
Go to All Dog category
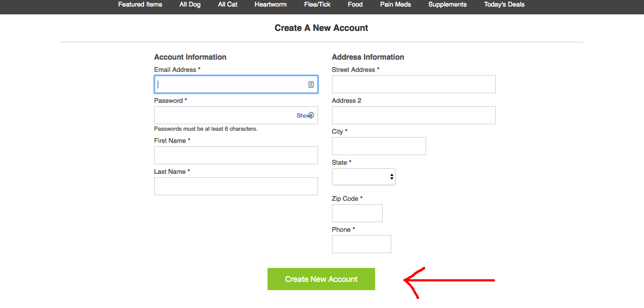(x=190, y=5)
